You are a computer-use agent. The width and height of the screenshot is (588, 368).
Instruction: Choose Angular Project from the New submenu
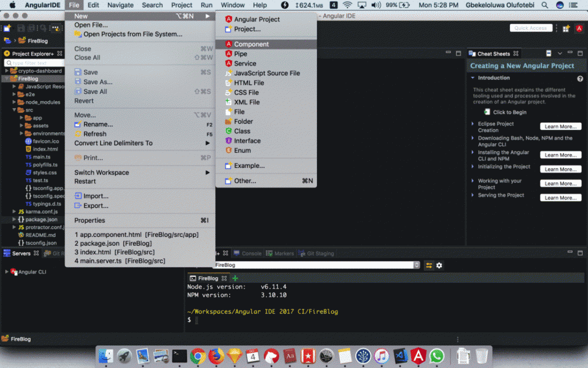tap(266, 19)
